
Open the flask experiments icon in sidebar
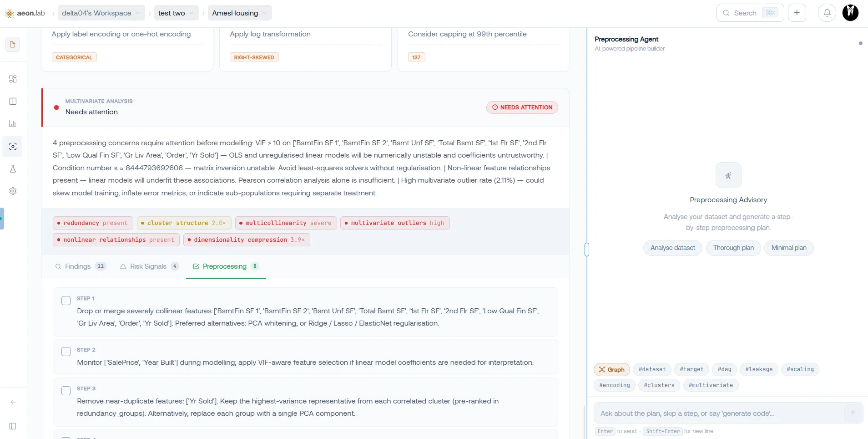click(13, 169)
